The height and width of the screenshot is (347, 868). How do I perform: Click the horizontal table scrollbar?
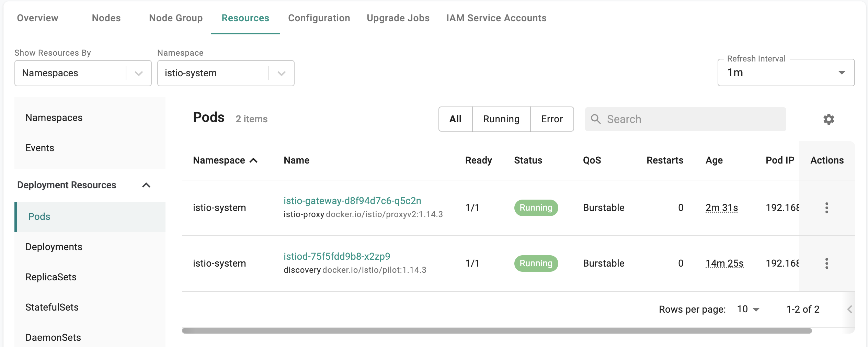tap(497, 331)
